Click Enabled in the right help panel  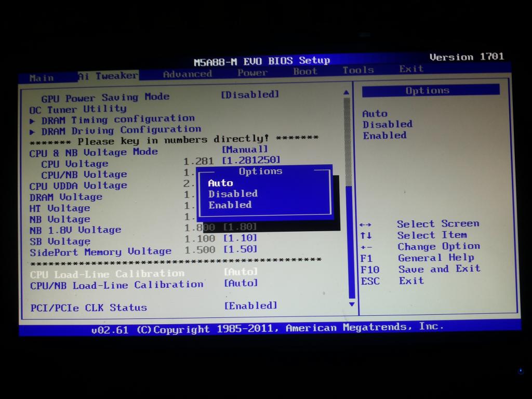[x=385, y=136]
